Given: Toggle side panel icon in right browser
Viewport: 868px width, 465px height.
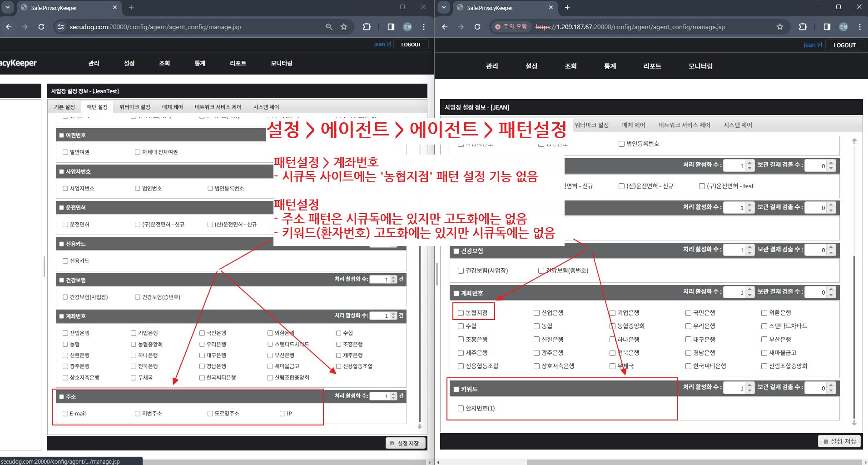Looking at the screenshot, I should tap(827, 27).
